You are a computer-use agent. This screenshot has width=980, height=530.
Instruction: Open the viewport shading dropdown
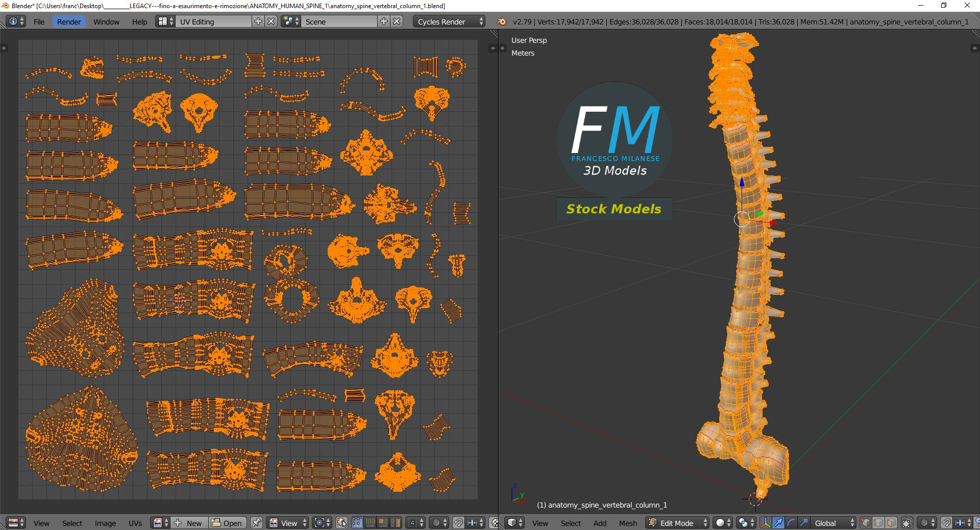pos(723,523)
